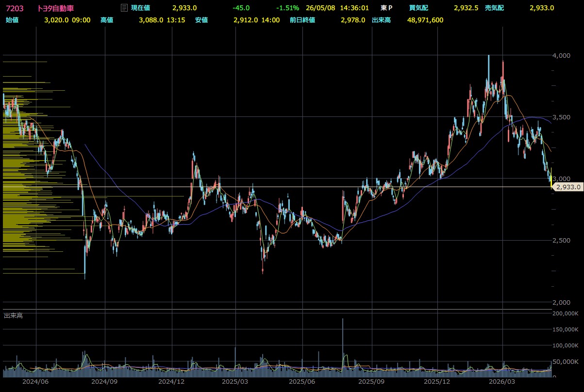
Task: Click the horizontal current-price line on chart
Action: click(277, 187)
